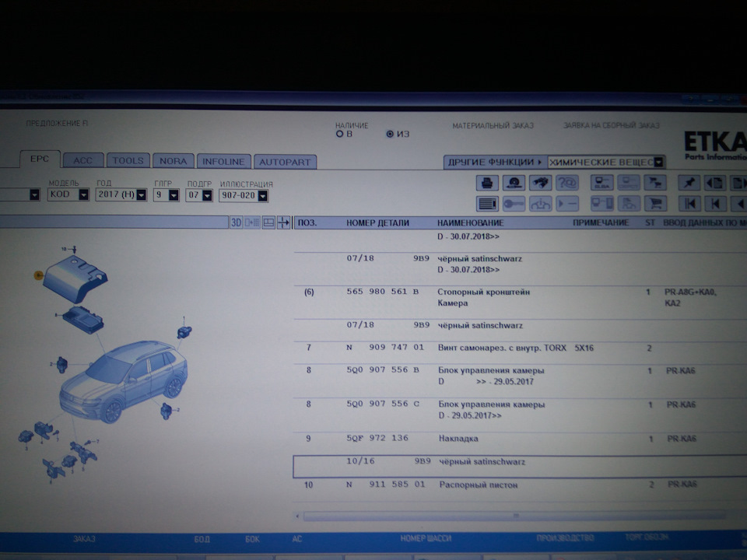This screenshot has width=747, height=560.
Task: Jump to first record icon
Action: pos(689,204)
